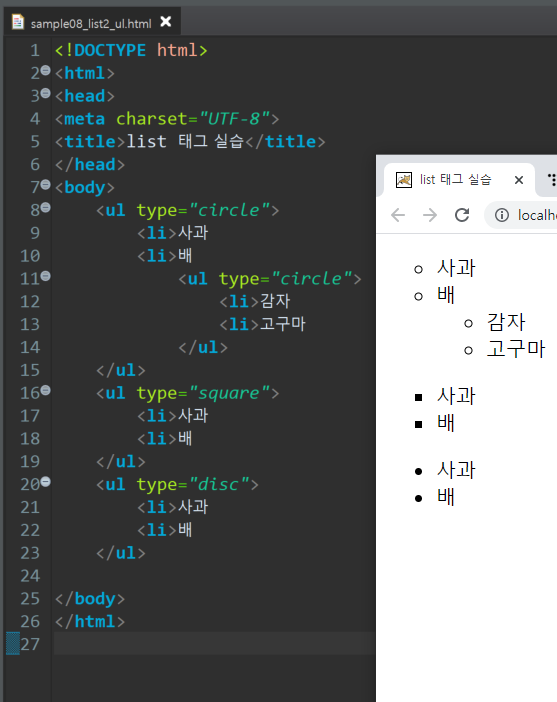
Task: Click the site info icon in address bar
Action: click(502, 215)
